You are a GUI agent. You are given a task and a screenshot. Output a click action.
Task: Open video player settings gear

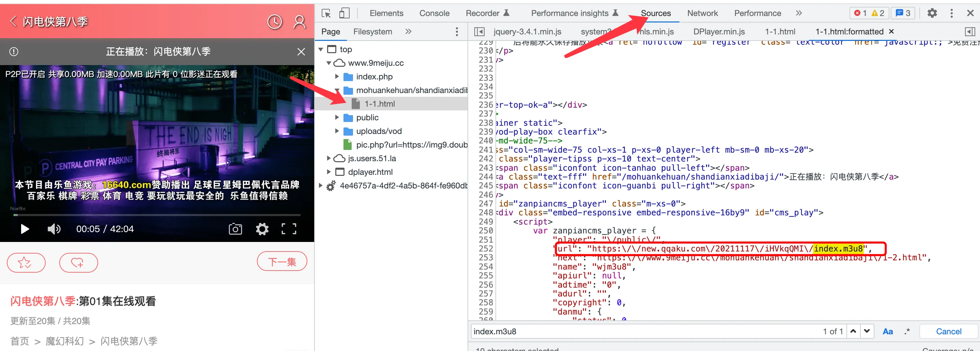point(262,229)
